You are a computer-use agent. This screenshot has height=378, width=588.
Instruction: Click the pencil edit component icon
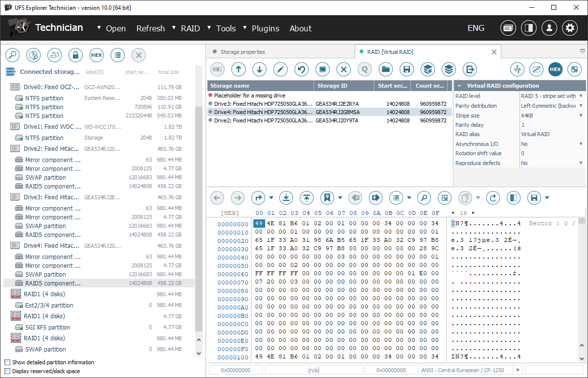[280, 69]
